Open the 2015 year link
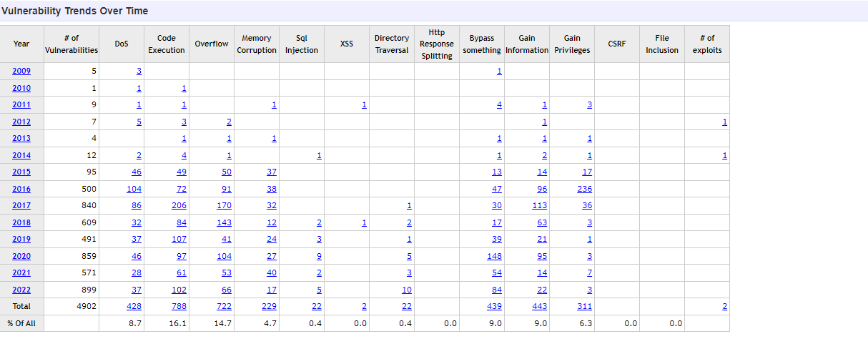Viewport: 868px width, 339px height. coord(21,172)
